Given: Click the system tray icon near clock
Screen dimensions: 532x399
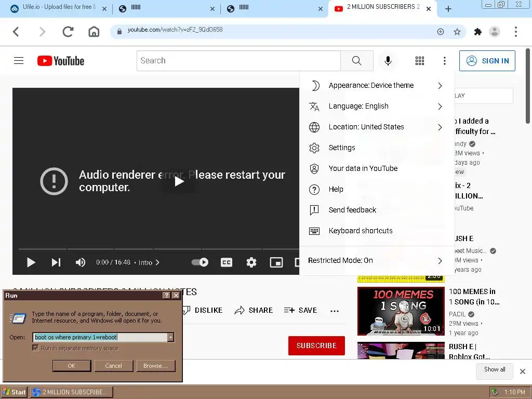Looking at the screenshot, I should (x=495, y=392).
